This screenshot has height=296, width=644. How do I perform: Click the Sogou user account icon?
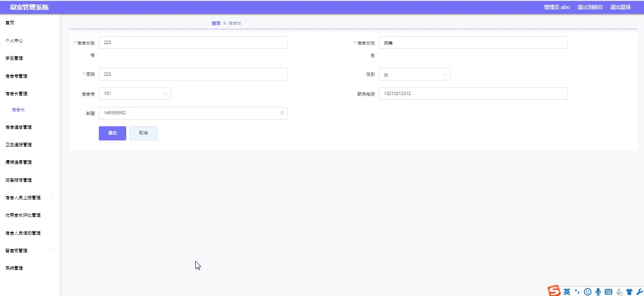pyautogui.click(x=619, y=292)
